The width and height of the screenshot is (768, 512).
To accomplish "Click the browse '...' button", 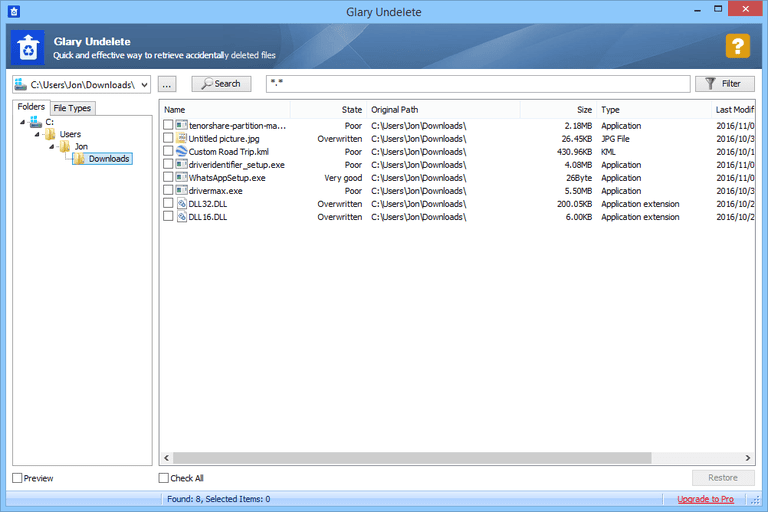I will pos(167,84).
